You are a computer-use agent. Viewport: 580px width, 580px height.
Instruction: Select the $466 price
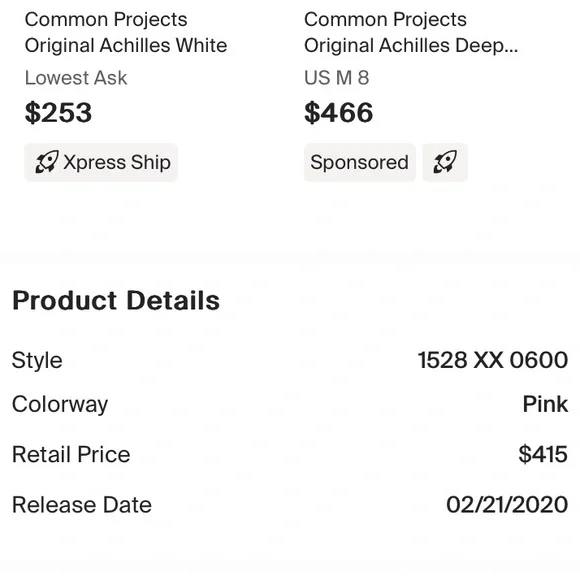point(338,112)
